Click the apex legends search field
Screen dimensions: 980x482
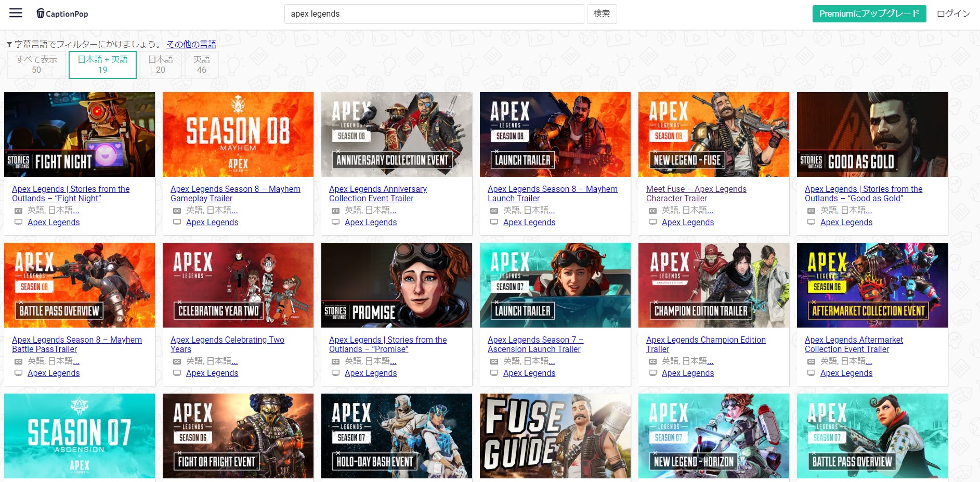click(434, 14)
